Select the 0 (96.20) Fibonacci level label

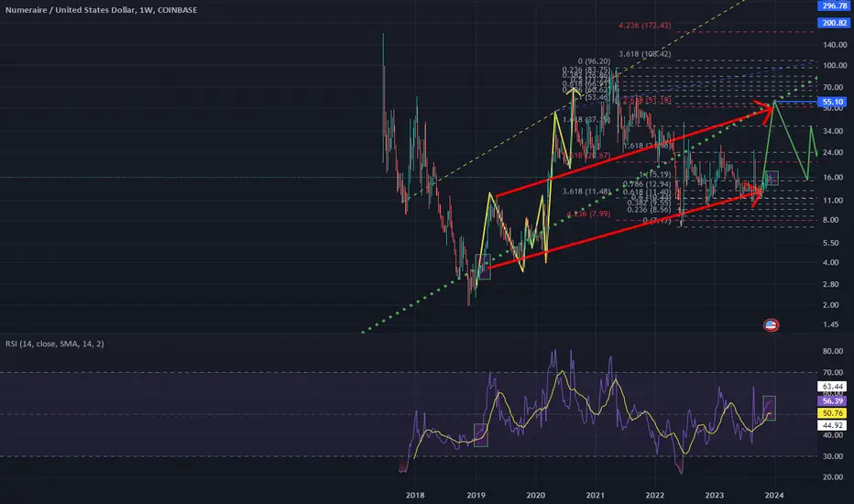point(594,61)
